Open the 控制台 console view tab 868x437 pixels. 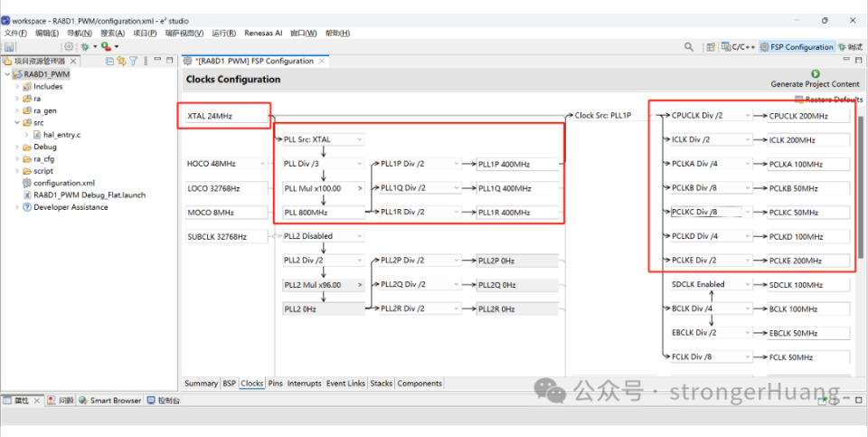(x=164, y=401)
